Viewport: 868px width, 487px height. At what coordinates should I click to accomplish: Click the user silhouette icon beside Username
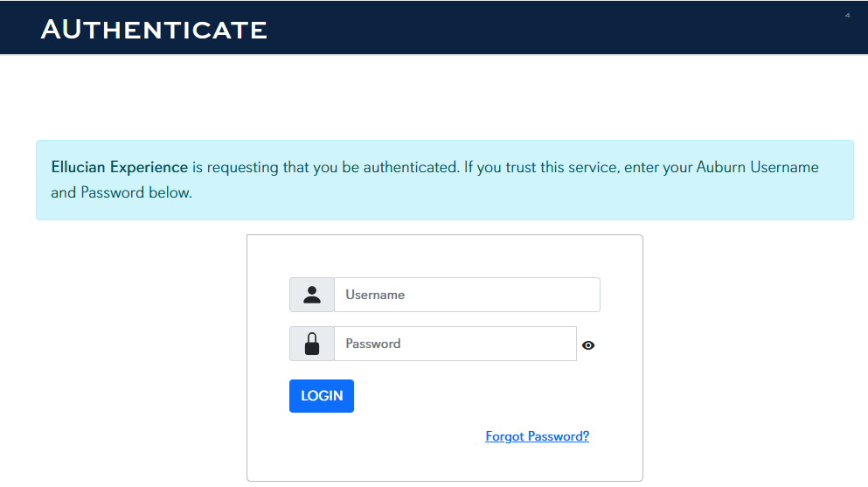tap(312, 295)
